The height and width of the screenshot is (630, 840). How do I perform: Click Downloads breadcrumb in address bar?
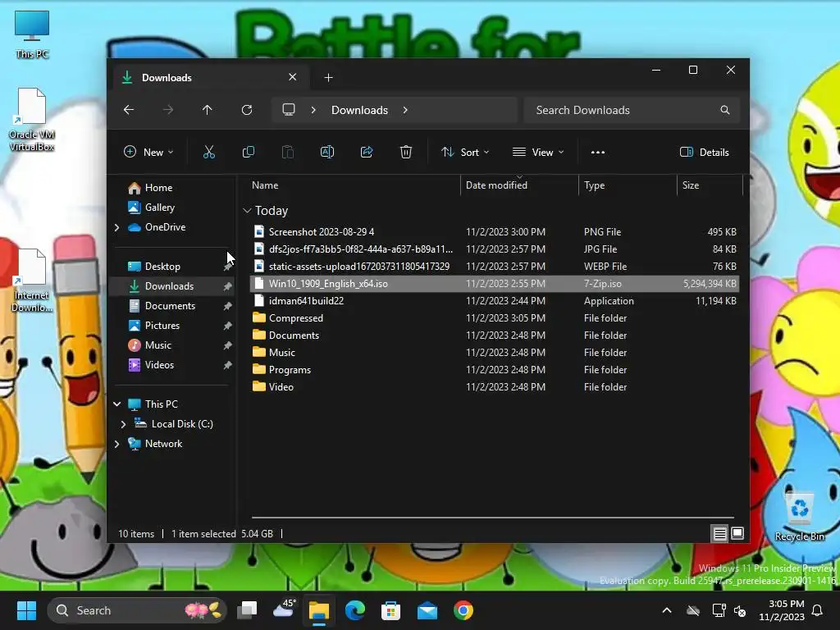pos(359,110)
